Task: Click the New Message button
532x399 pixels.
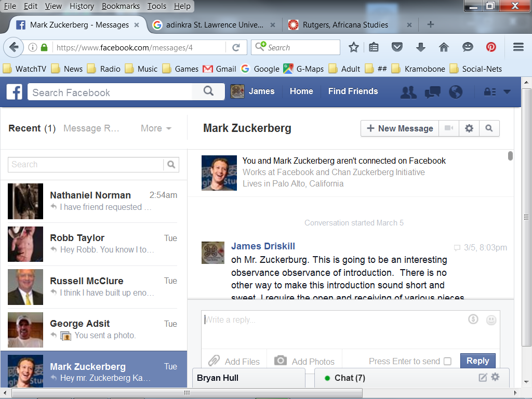Action: (400, 128)
